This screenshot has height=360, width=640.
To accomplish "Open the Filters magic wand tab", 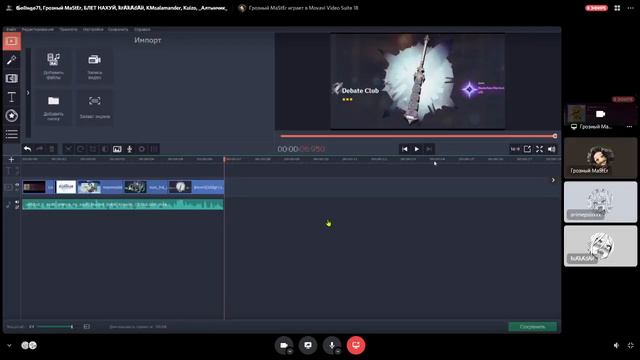I will pos(11,60).
